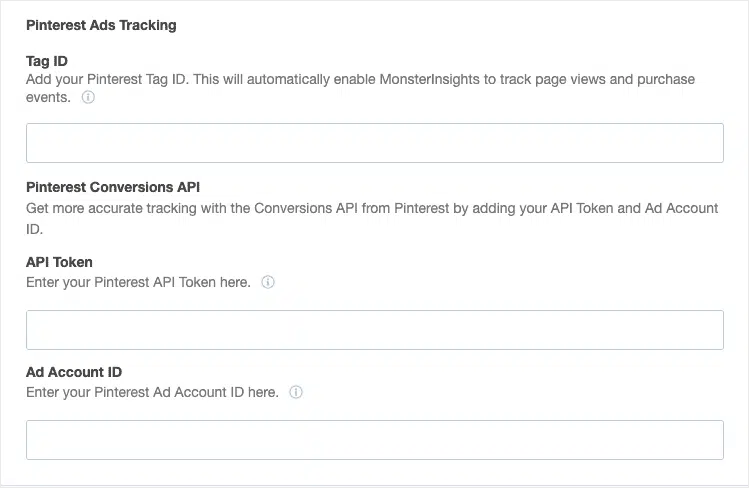This screenshot has height=488, width=749.
Task: Click the bold "Tag ID" field label
Action: (x=47, y=61)
